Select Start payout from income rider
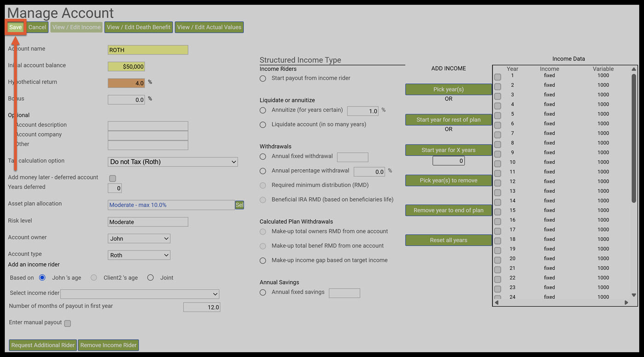Viewport: 644px width, 357px height. [x=263, y=79]
